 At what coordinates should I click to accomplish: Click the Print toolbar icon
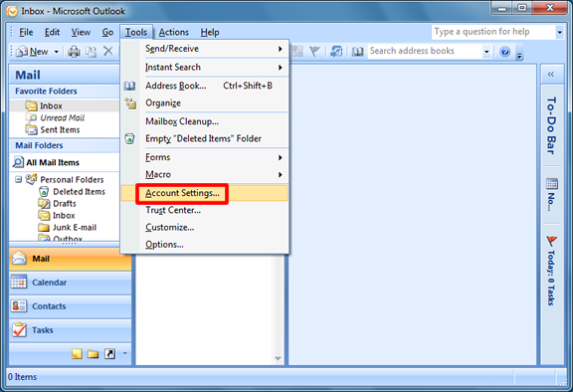(74, 52)
